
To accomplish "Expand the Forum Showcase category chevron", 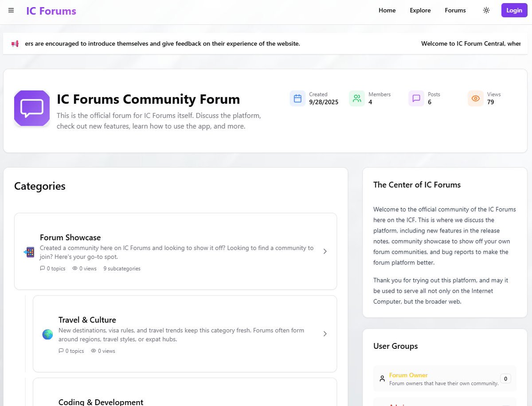I will (x=325, y=251).
